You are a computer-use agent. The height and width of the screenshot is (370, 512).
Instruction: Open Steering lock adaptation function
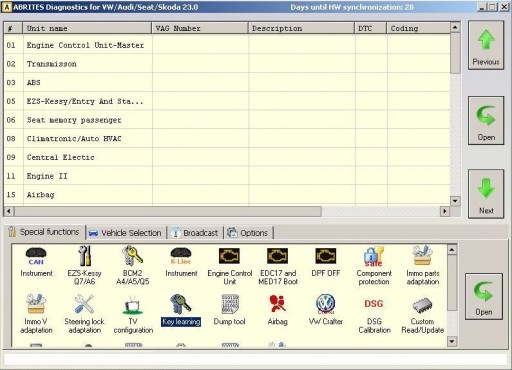[84, 314]
